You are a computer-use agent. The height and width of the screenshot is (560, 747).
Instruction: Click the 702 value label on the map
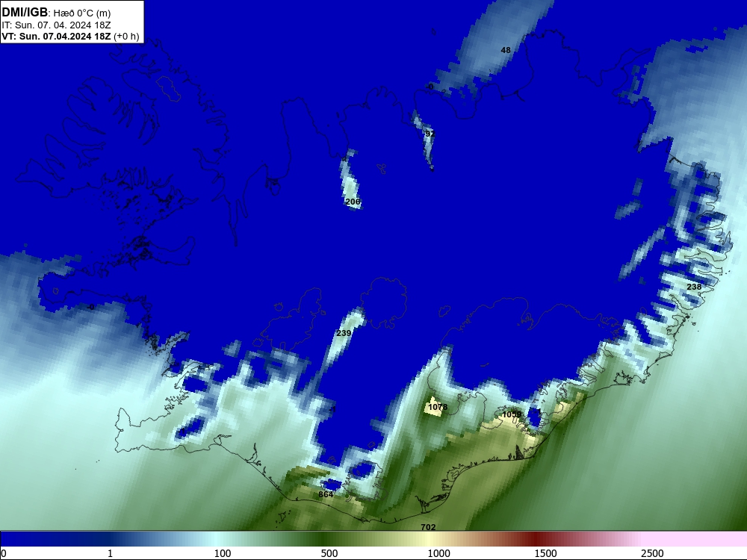click(x=428, y=527)
